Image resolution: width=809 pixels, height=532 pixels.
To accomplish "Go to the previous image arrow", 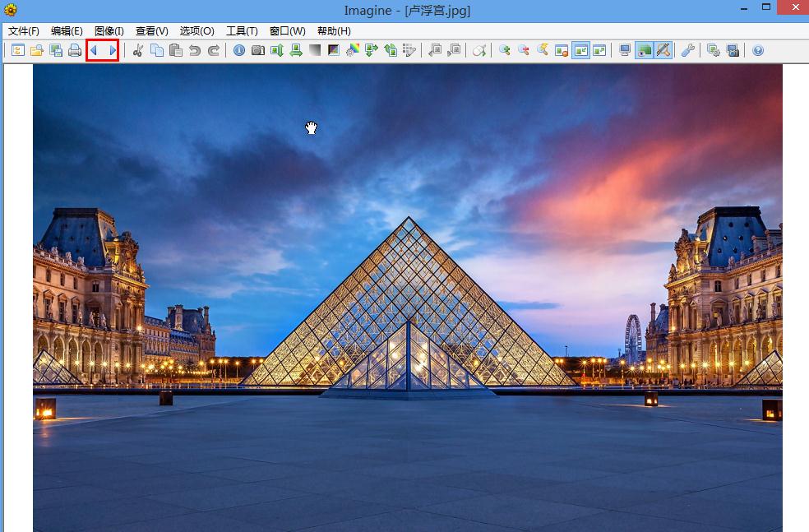I will pyautogui.click(x=94, y=50).
